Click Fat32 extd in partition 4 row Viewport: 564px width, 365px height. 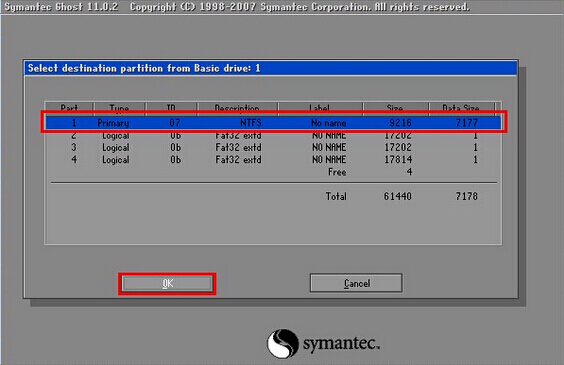(238, 160)
